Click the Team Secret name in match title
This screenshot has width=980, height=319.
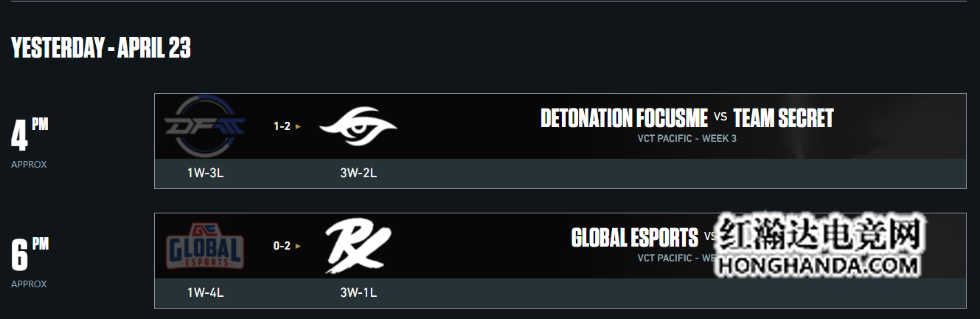click(784, 118)
